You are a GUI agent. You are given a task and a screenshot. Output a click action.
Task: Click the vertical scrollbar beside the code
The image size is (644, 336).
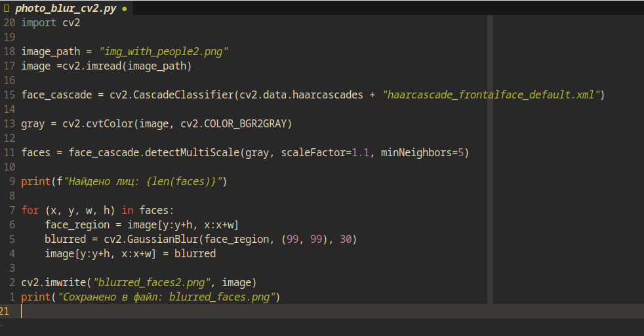point(490,159)
